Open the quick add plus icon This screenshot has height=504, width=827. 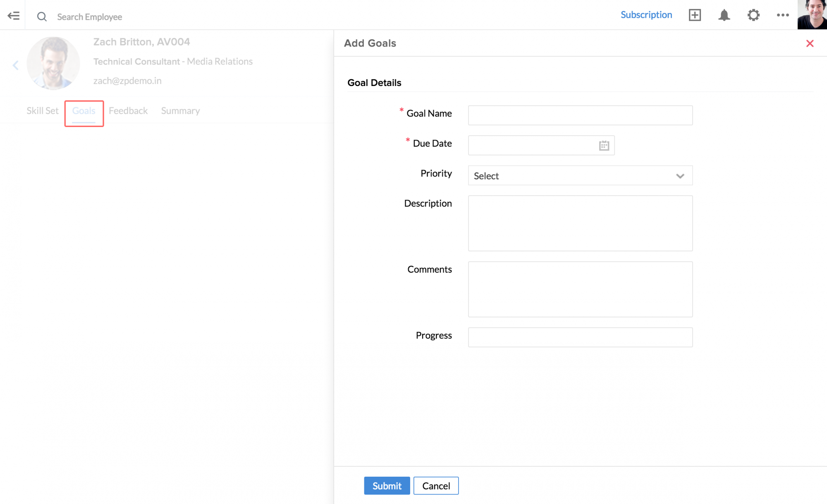click(695, 15)
